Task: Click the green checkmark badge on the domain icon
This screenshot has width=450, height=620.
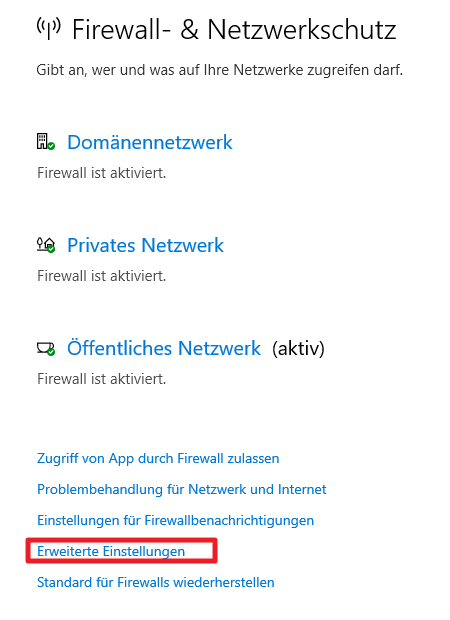Action: (x=51, y=146)
